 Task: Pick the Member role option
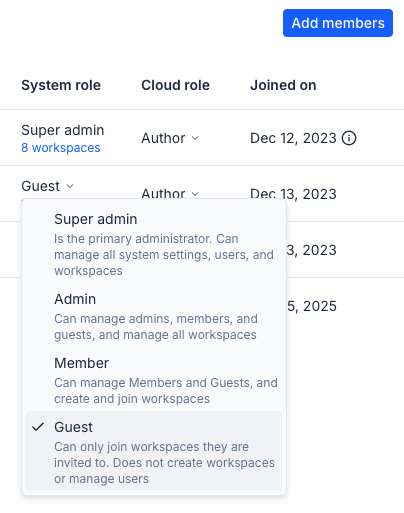pos(154,380)
